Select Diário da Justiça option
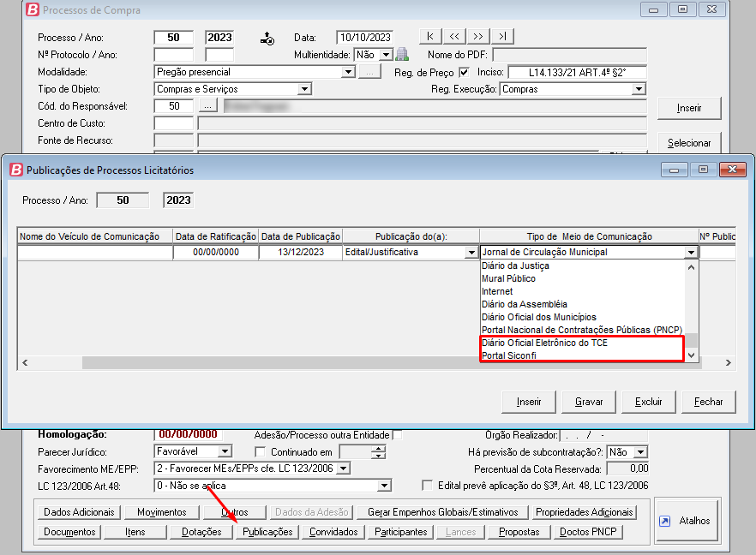This screenshot has height=555, width=756. 515,266
